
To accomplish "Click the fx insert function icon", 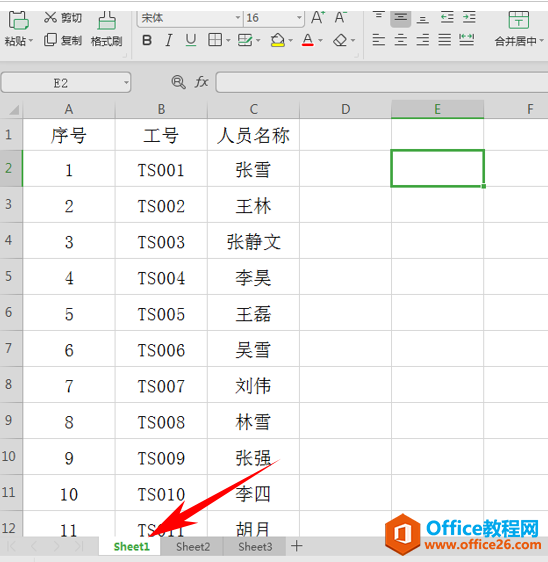I will click(x=201, y=82).
